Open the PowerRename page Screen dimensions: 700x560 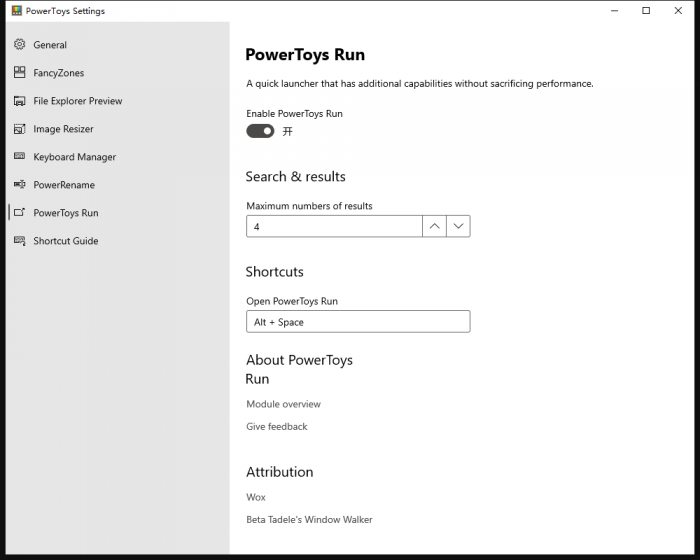click(118, 185)
